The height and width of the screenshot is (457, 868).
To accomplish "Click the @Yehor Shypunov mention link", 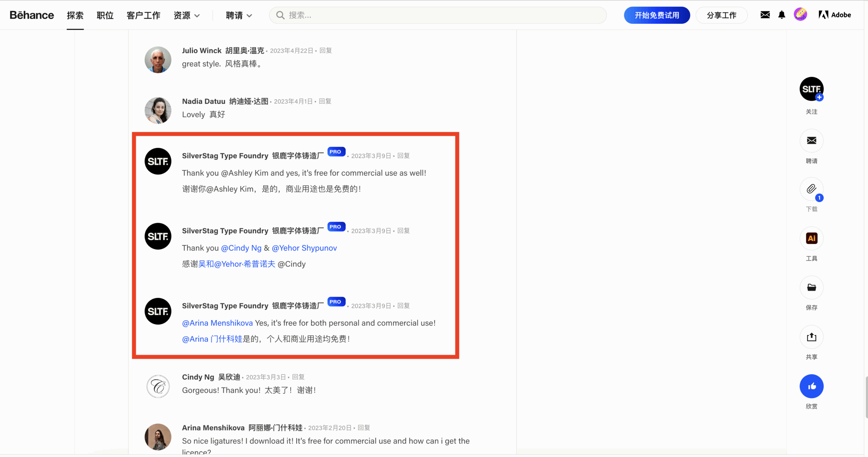I will tap(304, 248).
